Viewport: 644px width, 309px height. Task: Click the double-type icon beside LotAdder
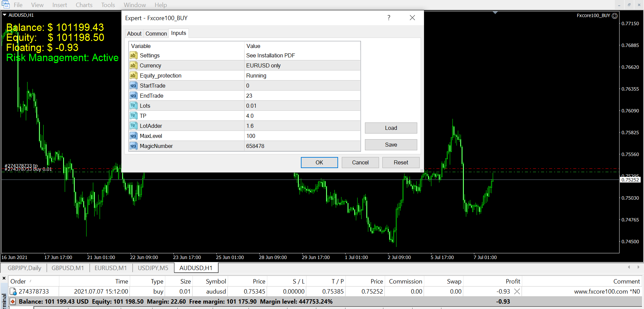point(133,126)
